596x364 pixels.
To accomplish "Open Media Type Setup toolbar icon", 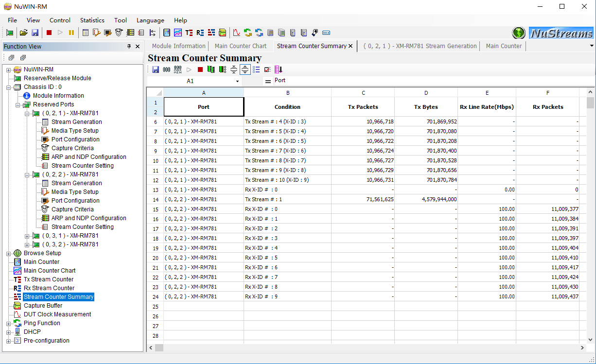I will point(96,33).
